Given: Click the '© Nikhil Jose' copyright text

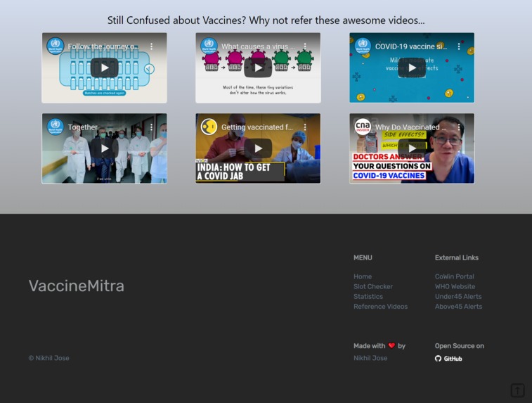Looking at the screenshot, I should tap(49, 358).
